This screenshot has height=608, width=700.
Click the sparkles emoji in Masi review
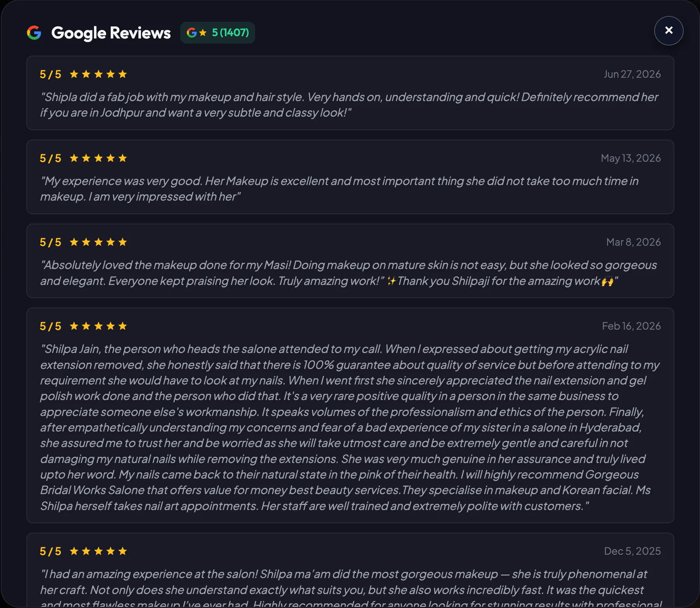[391, 281]
